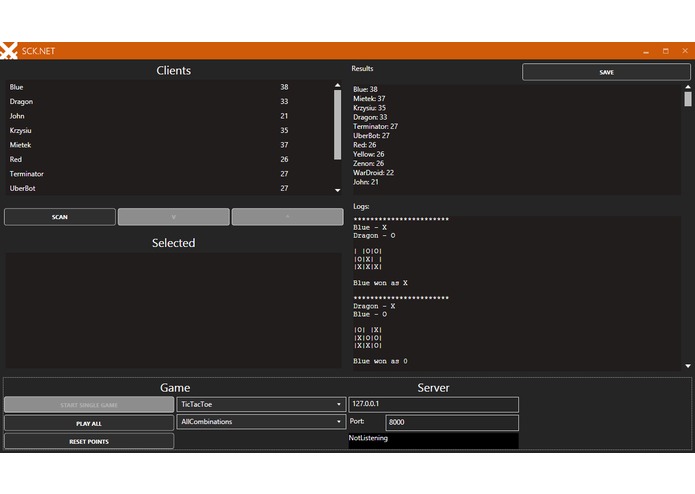Click the 'Krzysiu: 35' results line
Screen dimensions: 695x494
pos(369,108)
